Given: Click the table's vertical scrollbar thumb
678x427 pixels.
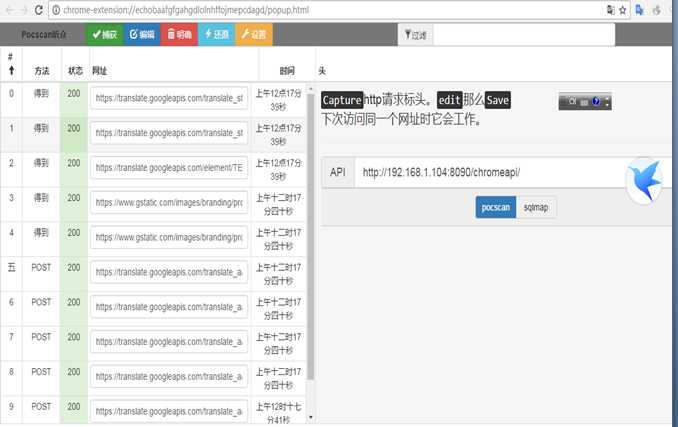Looking at the screenshot, I should 310,237.
